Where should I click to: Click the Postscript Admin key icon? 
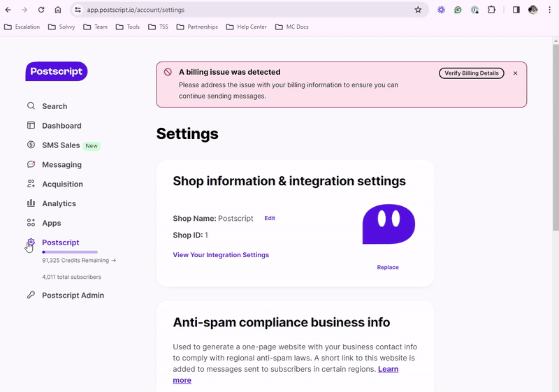pos(31,295)
